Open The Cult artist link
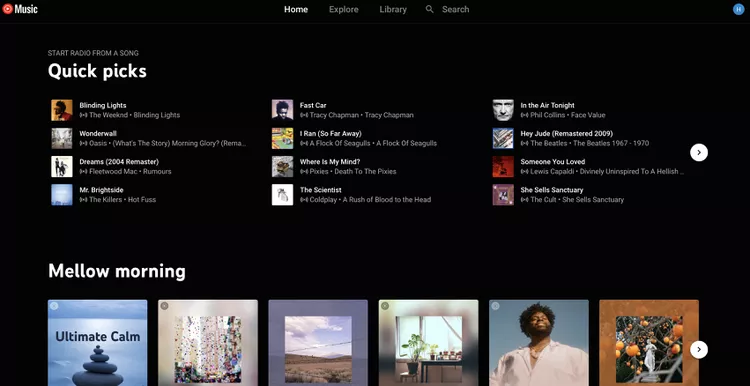This screenshot has height=386, width=750. 544,200
